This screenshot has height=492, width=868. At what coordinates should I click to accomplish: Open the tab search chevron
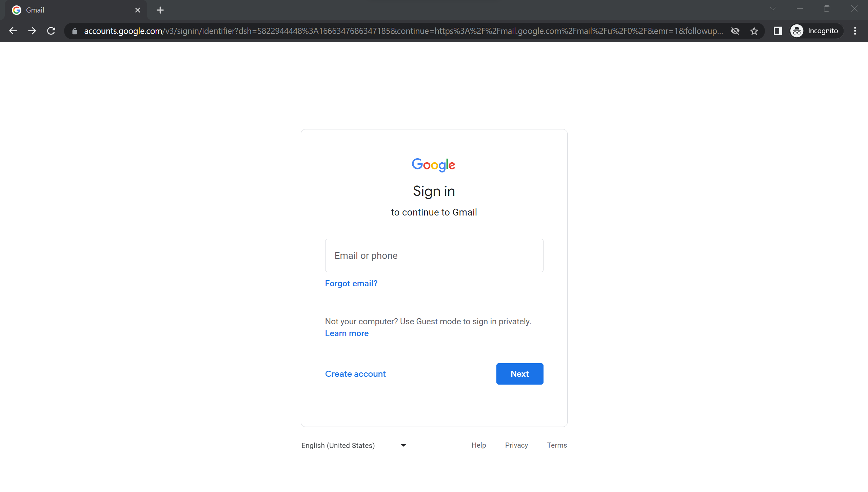click(773, 9)
